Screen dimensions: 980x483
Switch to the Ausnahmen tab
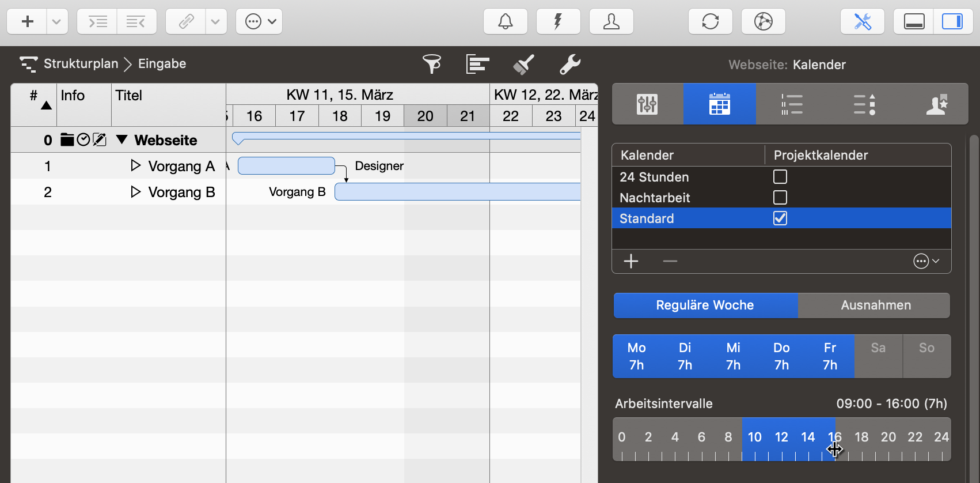click(875, 305)
